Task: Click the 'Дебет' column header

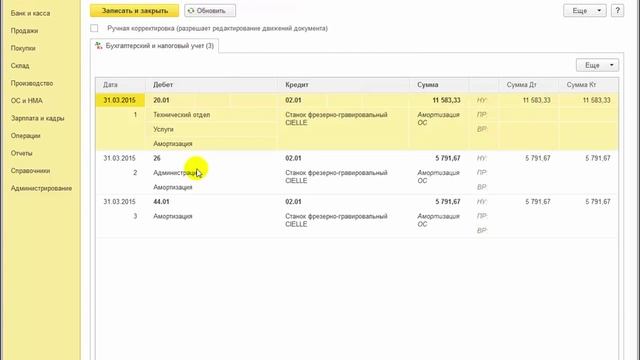Action: tap(211, 85)
